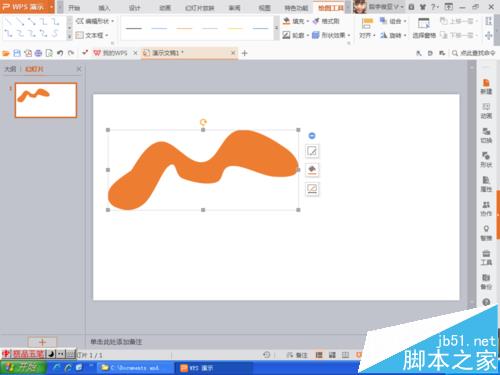This screenshot has width=500, height=375.
Task: Switch to the Outline (大纲) pane tab
Action: (10, 69)
